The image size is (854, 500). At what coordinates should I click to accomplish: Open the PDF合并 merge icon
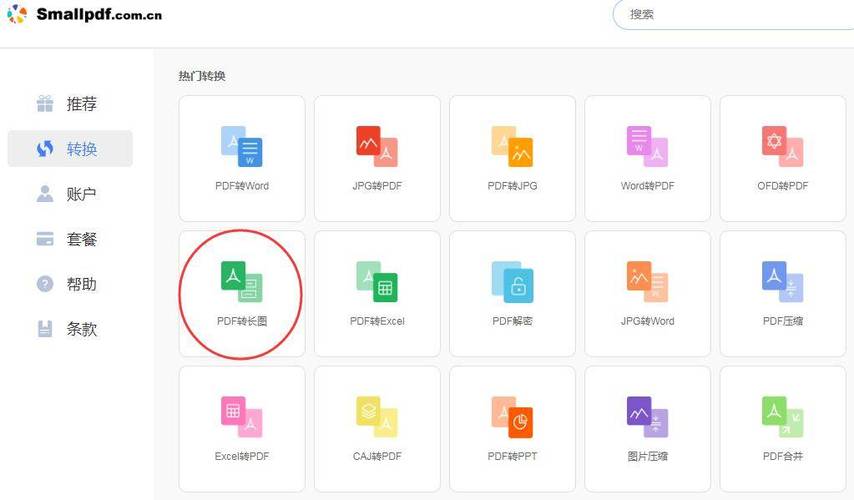pos(782,417)
